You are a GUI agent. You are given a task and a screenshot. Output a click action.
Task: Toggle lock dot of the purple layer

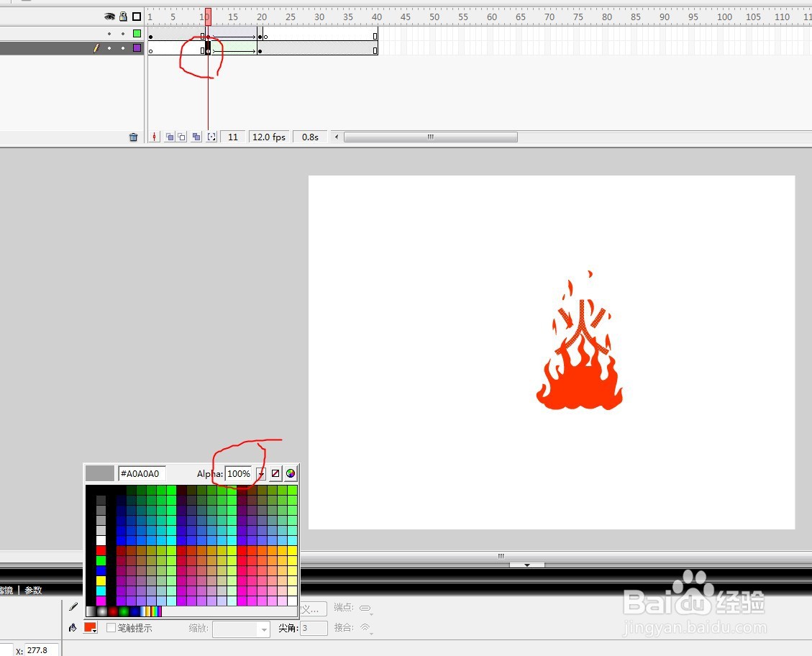tap(123, 48)
